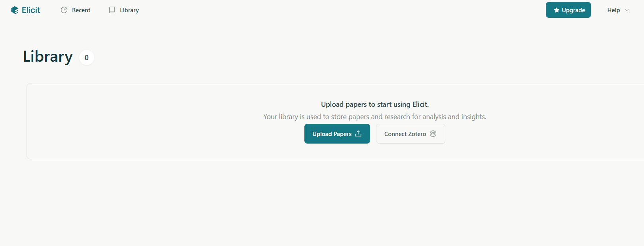Click the Connect Zotero button label
644x246 pixels.
pos(405,134)
